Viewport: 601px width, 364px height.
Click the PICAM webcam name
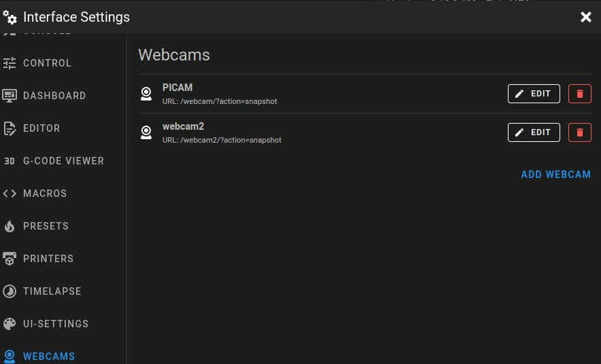click(177, 88)
